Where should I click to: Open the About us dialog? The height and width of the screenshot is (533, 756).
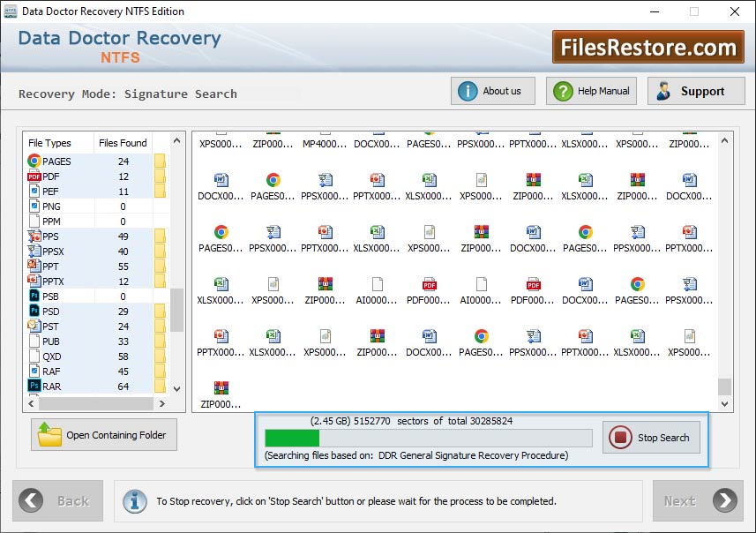(x=492, y=91)
